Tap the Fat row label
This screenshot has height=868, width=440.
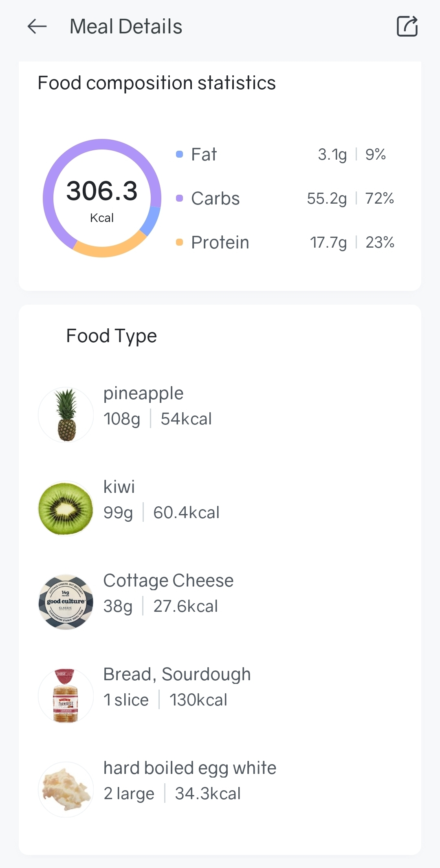click(x=204, y=154)
